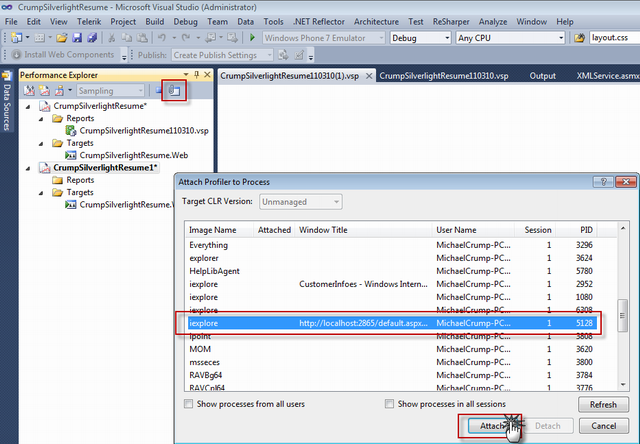The width and height of the screenshot is (640, 444).
Task: Collapse the CrumpSilverlightResume1* tree node
Action: (x=28, y=169)
